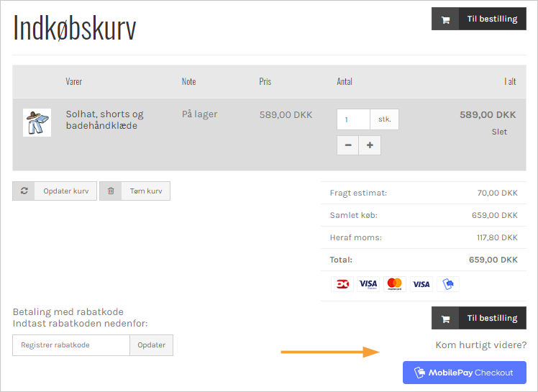Click the Mastercard payment icon
Image resolution: width=538 pixels, height=392 pixels.
click(394, 283)
